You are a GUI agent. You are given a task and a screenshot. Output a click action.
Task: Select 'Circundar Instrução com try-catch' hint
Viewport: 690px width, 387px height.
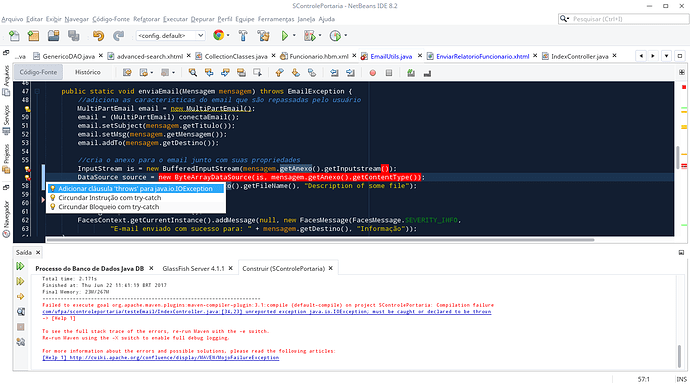tap(110, 198)
